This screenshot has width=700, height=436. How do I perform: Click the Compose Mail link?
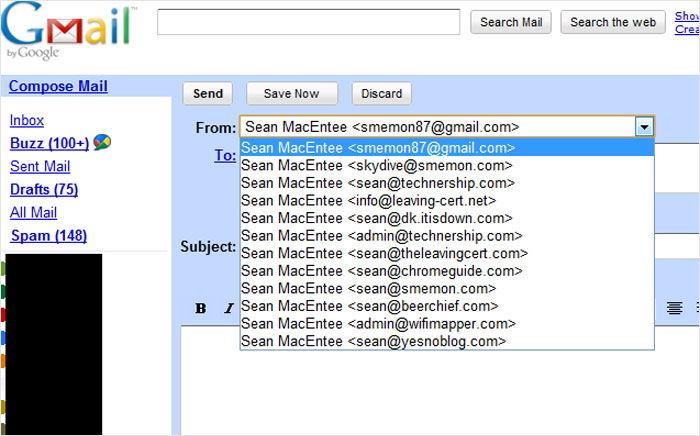tap(58, 87)
